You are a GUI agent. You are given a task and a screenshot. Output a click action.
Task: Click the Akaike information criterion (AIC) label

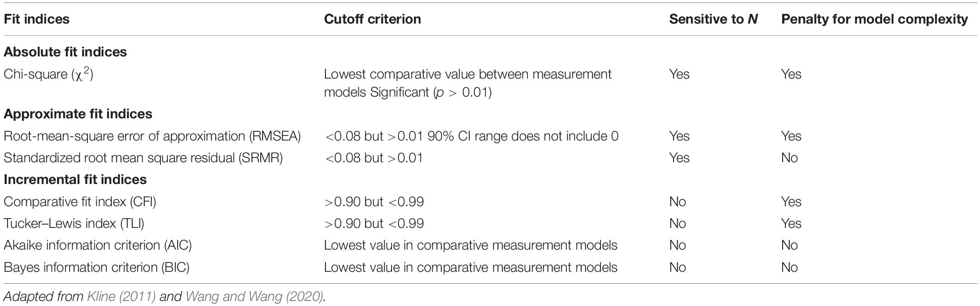[98, 245]
